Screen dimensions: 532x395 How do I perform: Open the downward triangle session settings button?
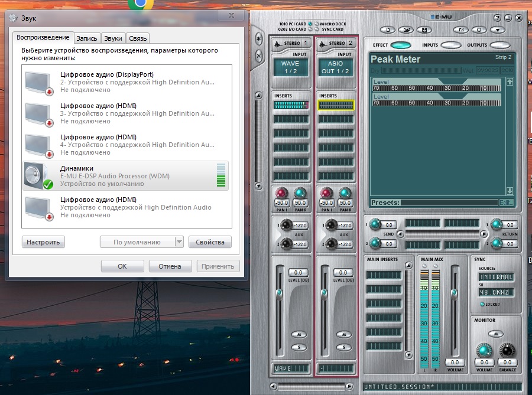pyautogui.click(x=497, y=29)
